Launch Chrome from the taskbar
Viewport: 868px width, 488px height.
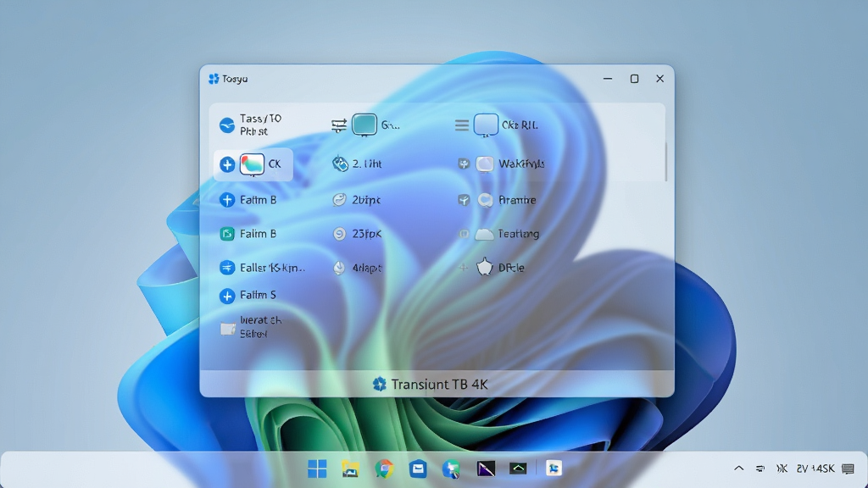(384, 469)
